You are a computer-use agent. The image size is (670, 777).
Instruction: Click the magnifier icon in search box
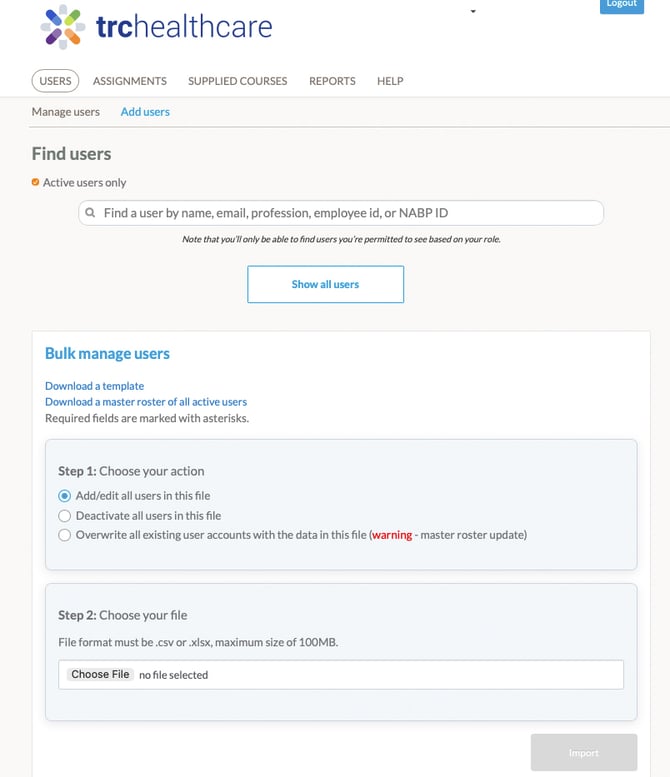pos(90,213)
